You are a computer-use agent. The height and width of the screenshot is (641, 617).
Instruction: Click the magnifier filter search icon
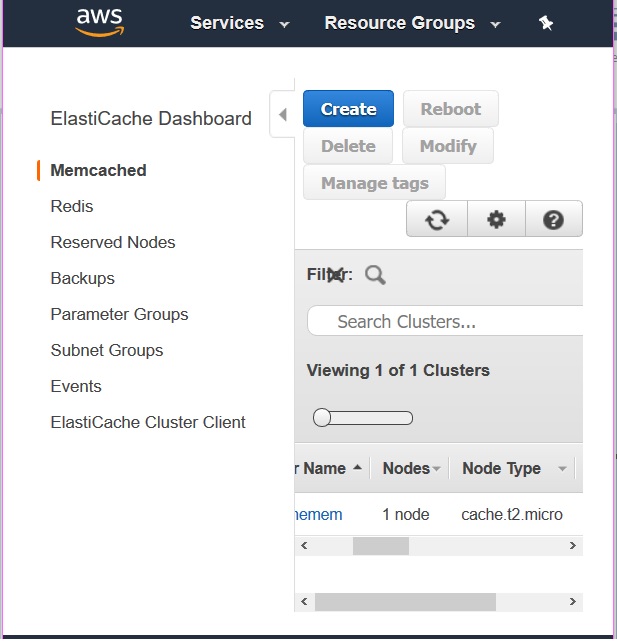[x=375, y=275]
